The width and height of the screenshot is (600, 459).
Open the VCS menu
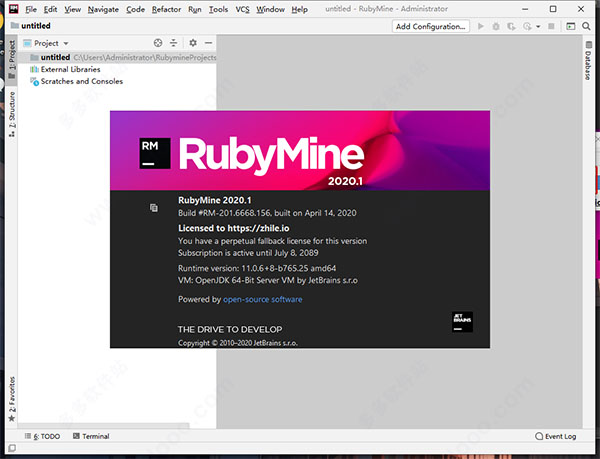[x=242, y=10]
